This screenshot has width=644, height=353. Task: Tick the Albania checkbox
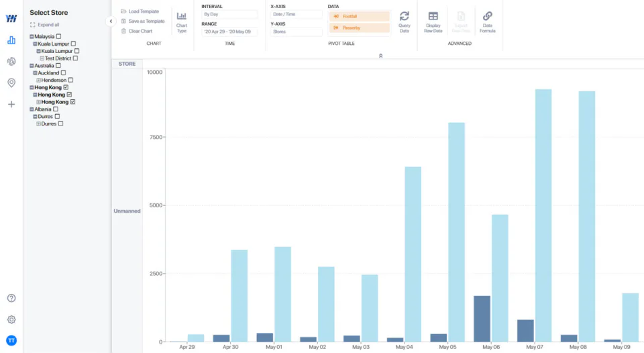pos(56,109)
